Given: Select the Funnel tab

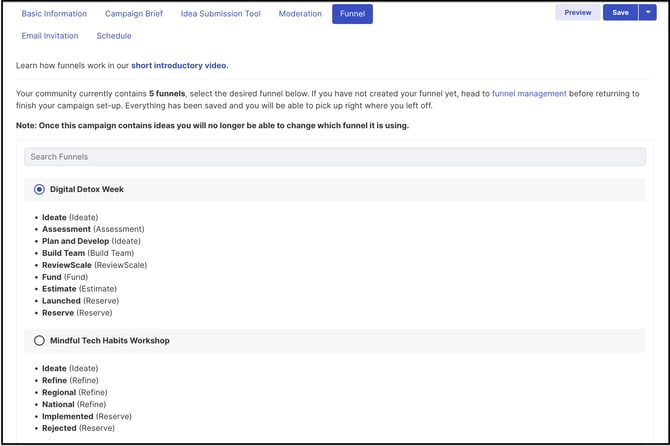Looking at the screenshot, I should tap(352, 14).
